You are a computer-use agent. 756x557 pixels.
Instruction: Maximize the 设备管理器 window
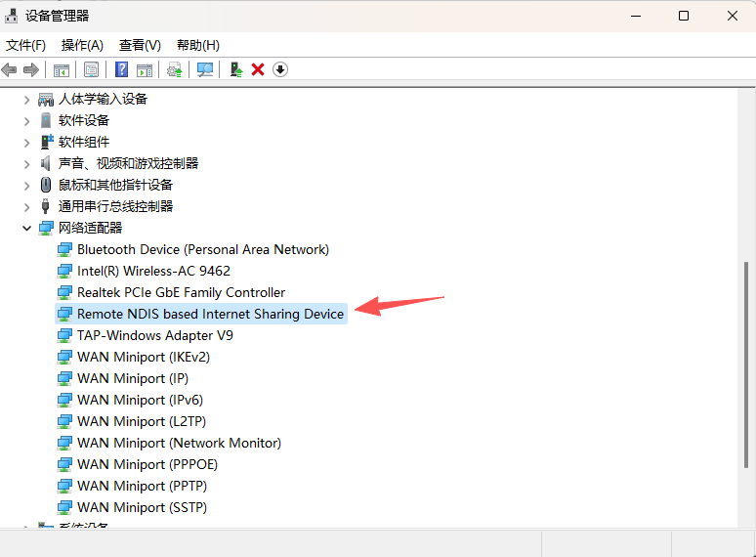(x=684, y=16)
